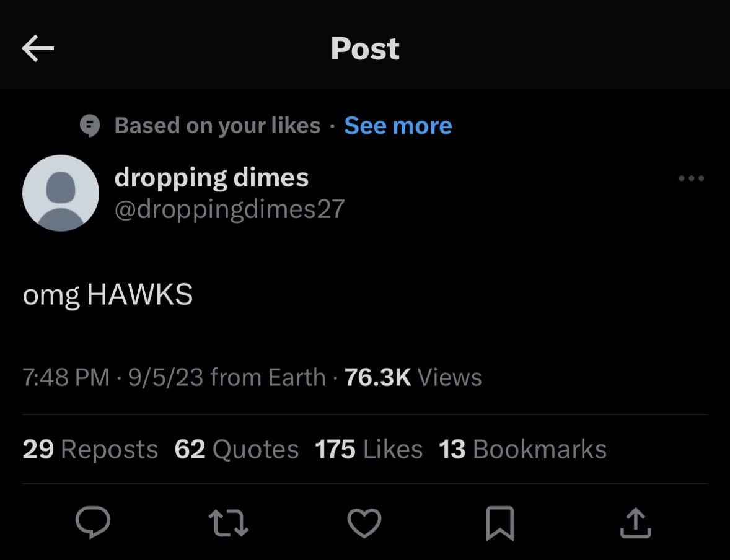This screenshot has height=560, width=730.
Task: Open the three-dot more options menu
Action: pyautogui.click(x=691, y=178)
